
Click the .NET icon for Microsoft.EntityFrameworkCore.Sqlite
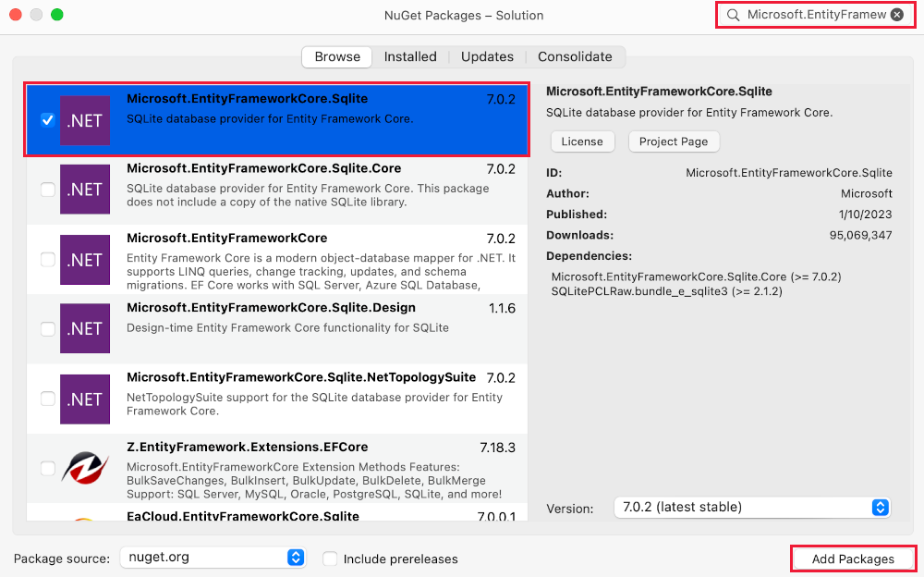tap(84, 120)
